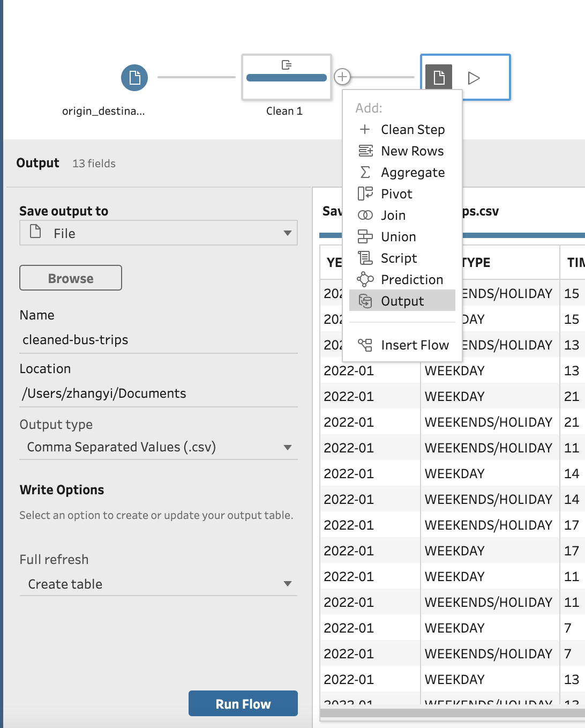
Task: Select the Clean 1 step node
Action: coord(286,77)
